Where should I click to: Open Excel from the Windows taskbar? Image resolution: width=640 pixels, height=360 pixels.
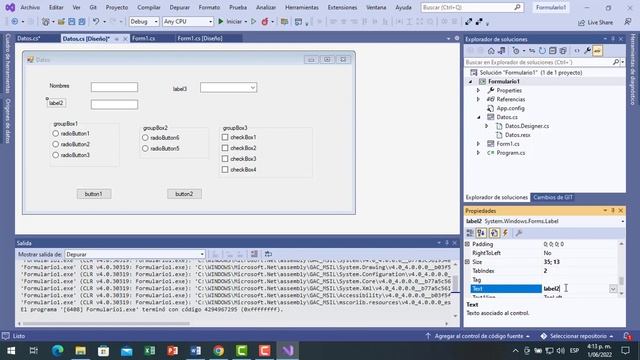[x=150, y=351]
